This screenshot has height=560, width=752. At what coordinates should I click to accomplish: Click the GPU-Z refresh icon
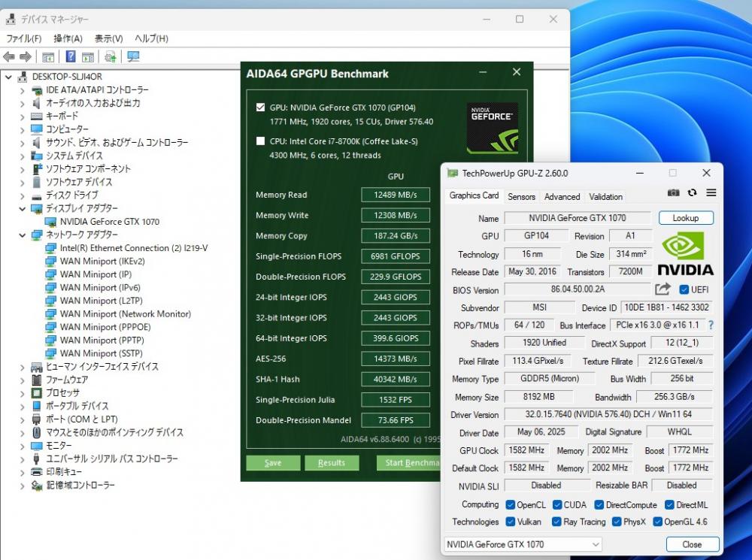(x=692, y=192)
